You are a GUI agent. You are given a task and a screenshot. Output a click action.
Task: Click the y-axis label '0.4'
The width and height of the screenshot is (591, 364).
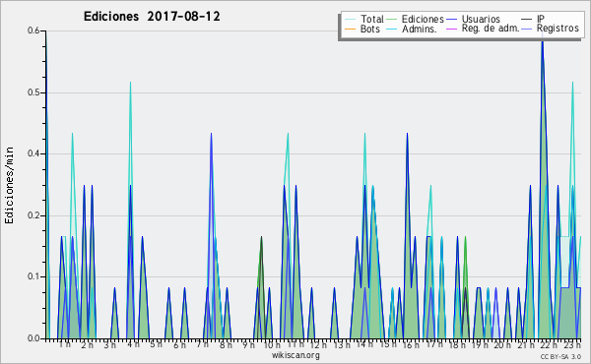33,153
